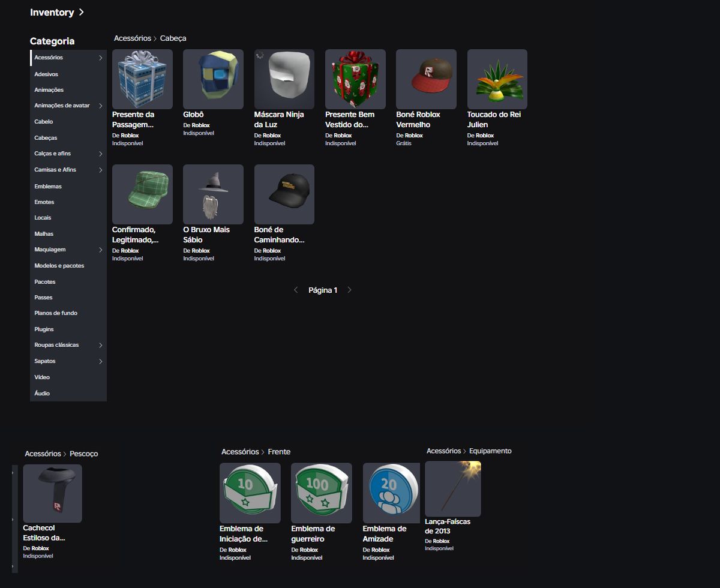The width and height of the screenshot is (720, 588).
Task: Click the Toucado do Rei Julien title
Action: point(494,119)
